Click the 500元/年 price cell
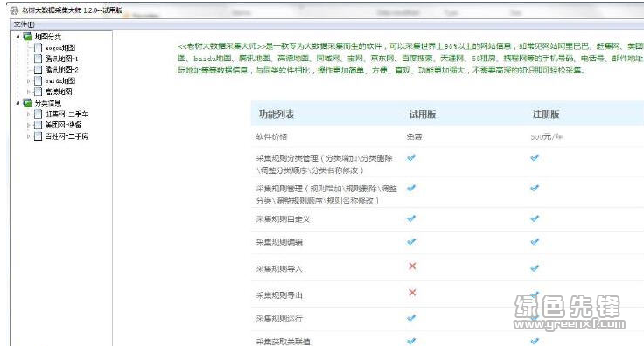This screenshot has height=346, width=644. (546, 136)
